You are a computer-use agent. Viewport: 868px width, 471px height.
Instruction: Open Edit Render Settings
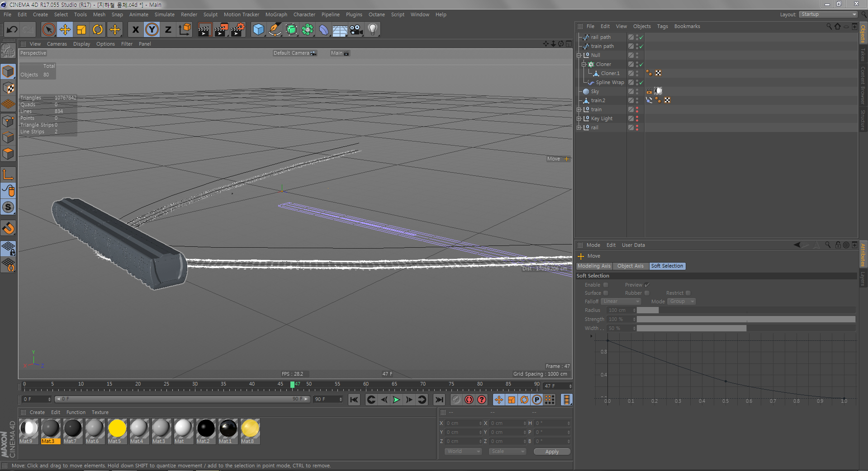(238, 30)
